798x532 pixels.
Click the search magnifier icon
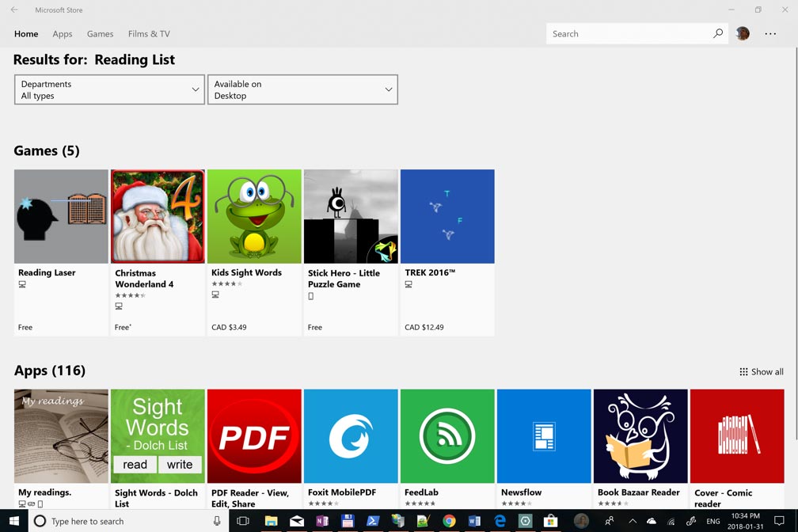[x=717, y=33]
